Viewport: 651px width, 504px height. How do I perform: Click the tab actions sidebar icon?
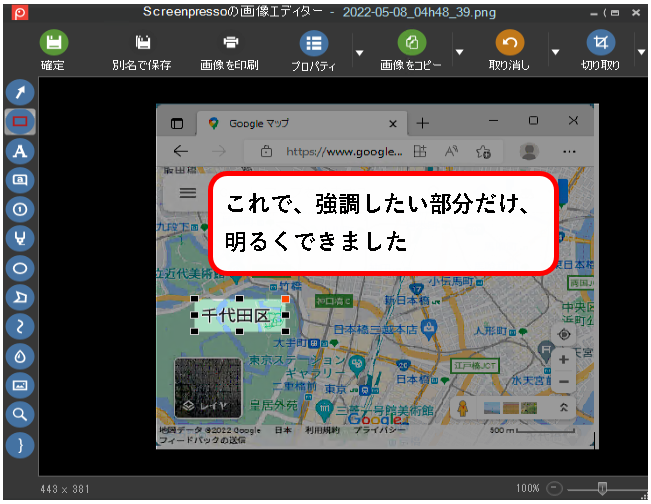[x=177, y=123]
